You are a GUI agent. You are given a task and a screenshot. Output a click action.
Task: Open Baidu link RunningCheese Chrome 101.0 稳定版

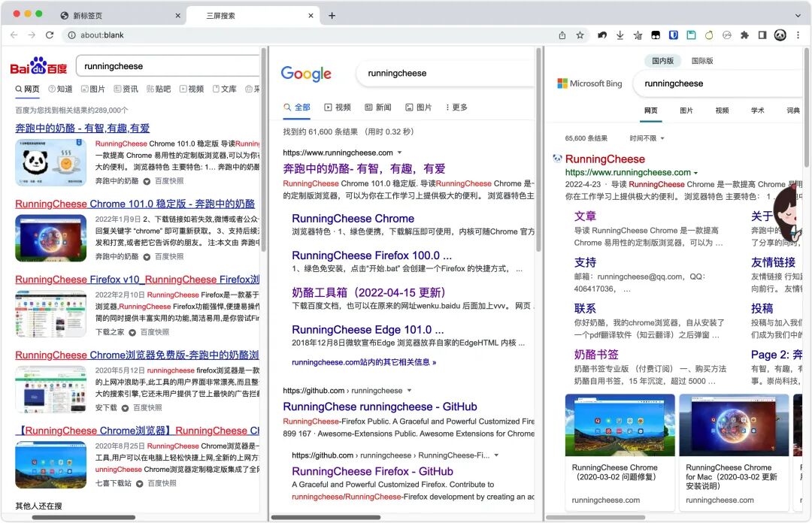coord(135,204)
